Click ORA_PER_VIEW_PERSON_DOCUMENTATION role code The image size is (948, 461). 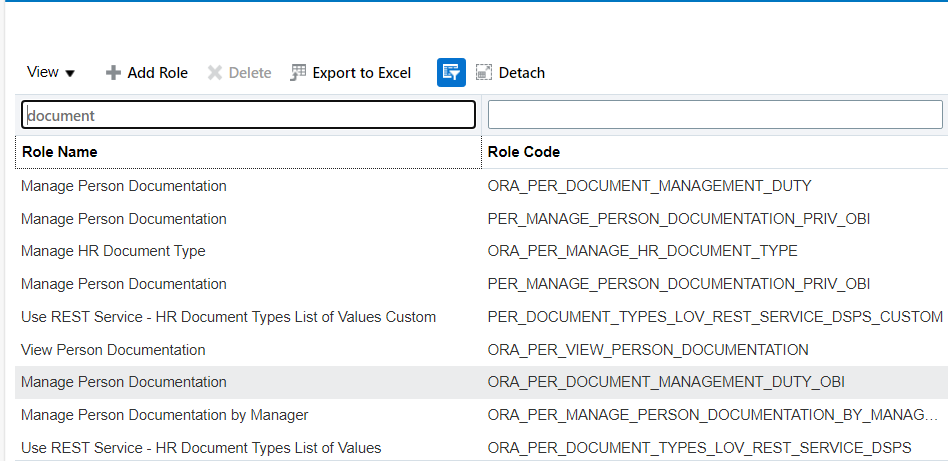click(648, 350)
